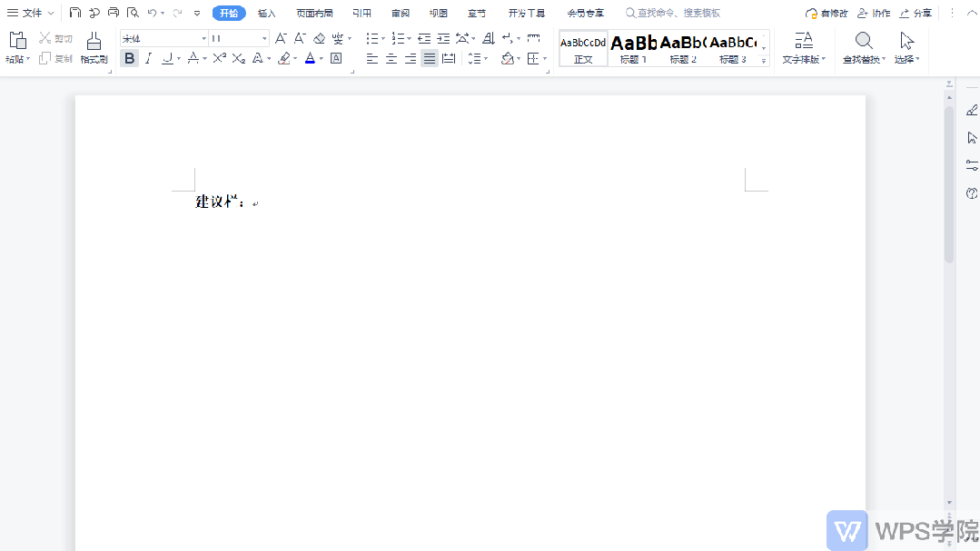Switch to the Insert (插入) tab
Image resolution: width=980 pixels, height=551 pixels.
point(267,13)
